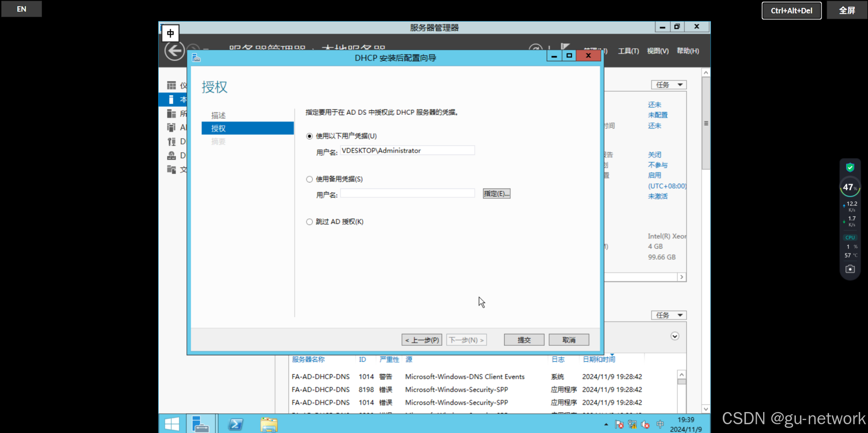Select event 8198 Security-SPP error row
868x433 pixels.
pyautogui.click(x=482, y=389)
